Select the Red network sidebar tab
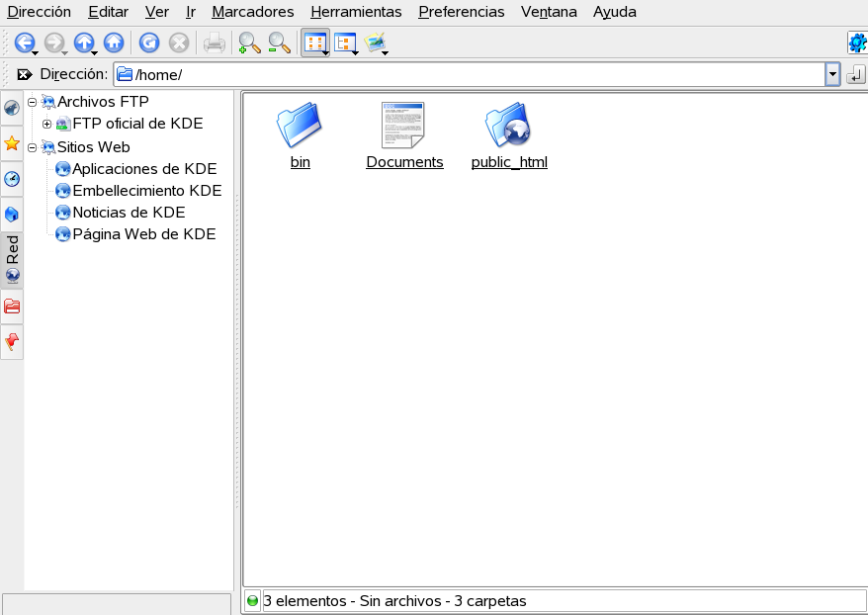 (x=12, y=260)
